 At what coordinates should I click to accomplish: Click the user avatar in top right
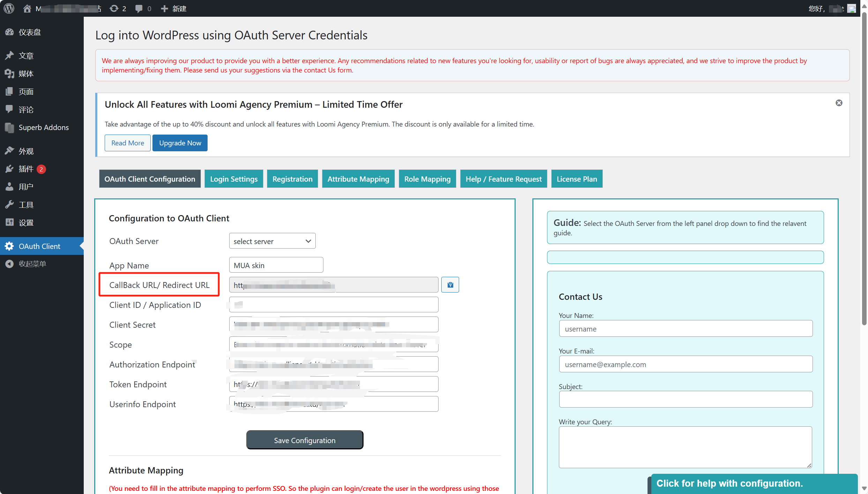pyautogui.click(x=852, y=8)
